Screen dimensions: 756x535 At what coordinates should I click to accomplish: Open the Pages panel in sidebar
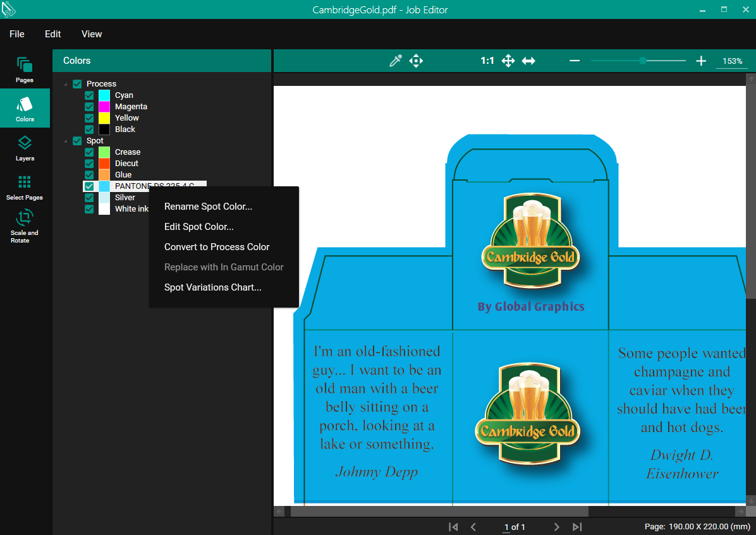point(25,69)
